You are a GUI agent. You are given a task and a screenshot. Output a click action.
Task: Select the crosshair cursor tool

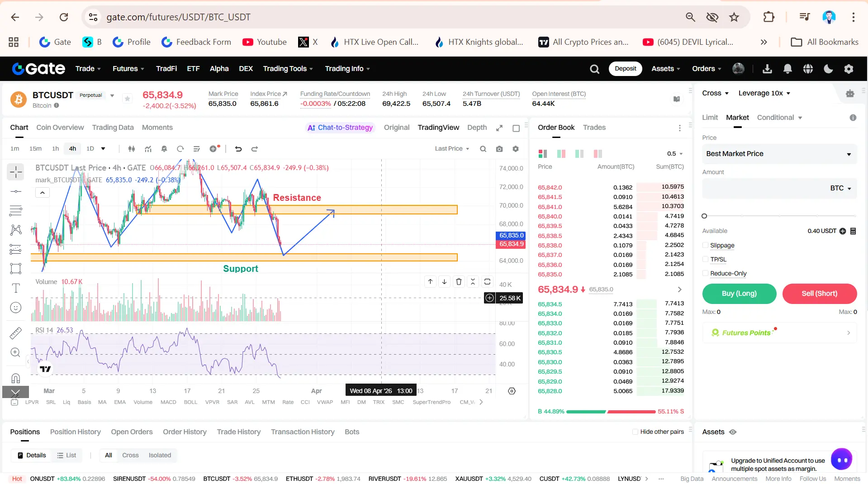(x=16, y=172)
